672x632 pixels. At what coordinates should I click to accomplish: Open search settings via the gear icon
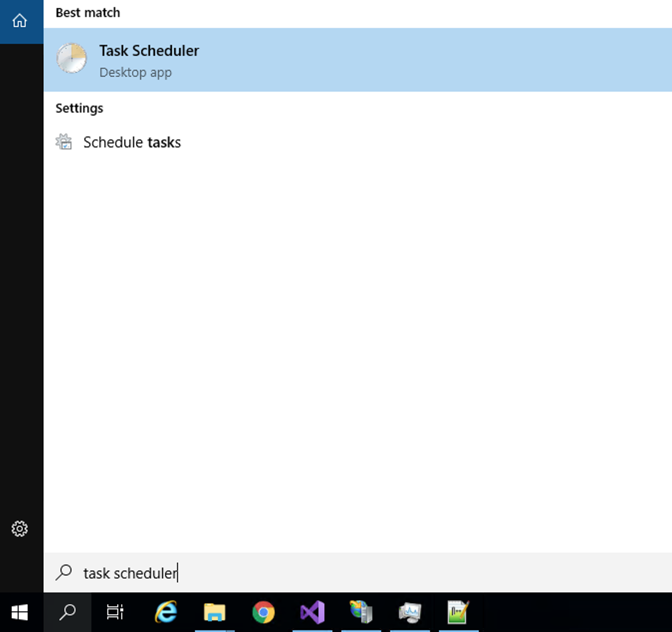(x=20, y=529)
